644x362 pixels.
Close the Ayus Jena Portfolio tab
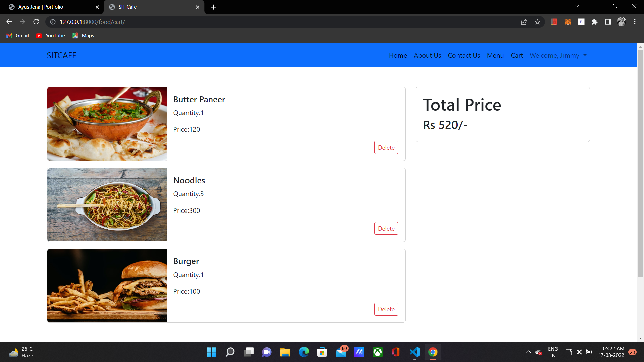tap(97, 7)
